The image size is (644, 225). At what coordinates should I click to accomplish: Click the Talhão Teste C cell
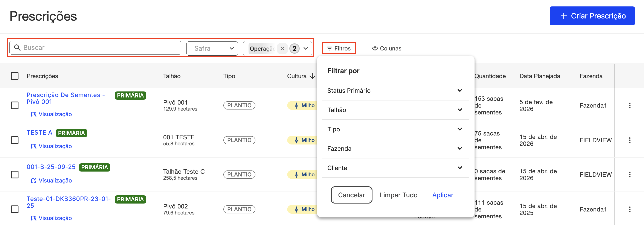(184, 175)
